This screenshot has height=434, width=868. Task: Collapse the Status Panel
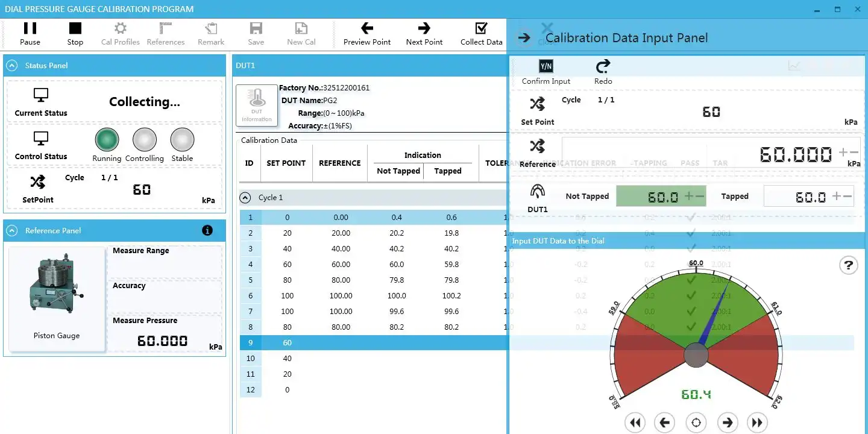click(12, 65)
